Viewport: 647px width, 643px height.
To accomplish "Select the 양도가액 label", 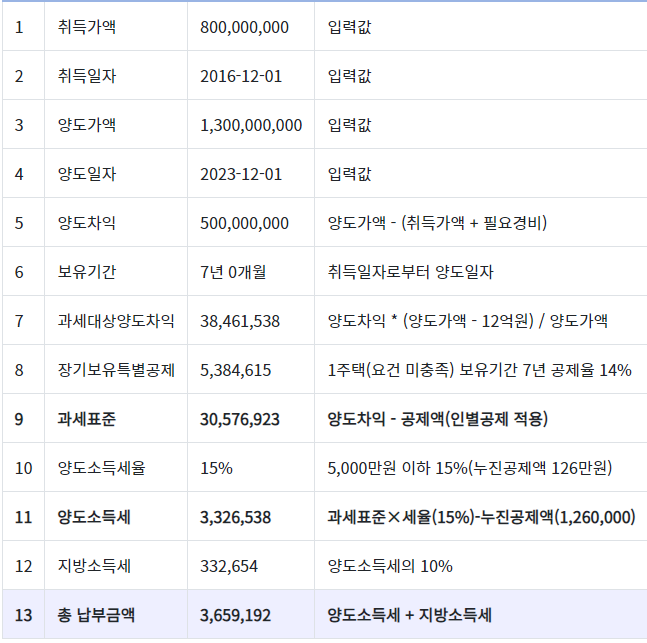I will pos(87,125).
